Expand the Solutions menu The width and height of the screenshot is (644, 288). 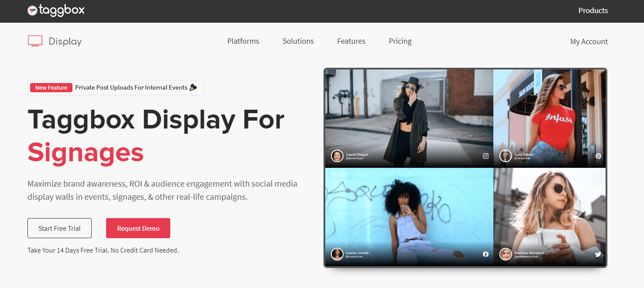pos(298,41)
